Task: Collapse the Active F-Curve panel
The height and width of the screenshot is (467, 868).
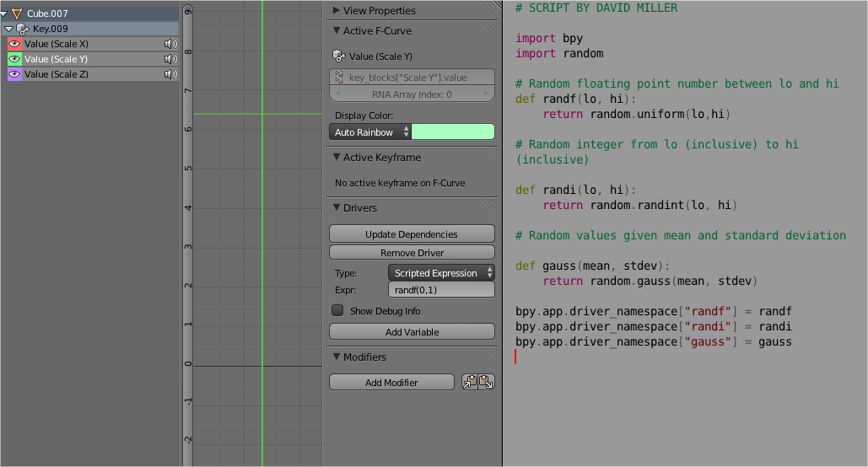Action: point(336,30)
